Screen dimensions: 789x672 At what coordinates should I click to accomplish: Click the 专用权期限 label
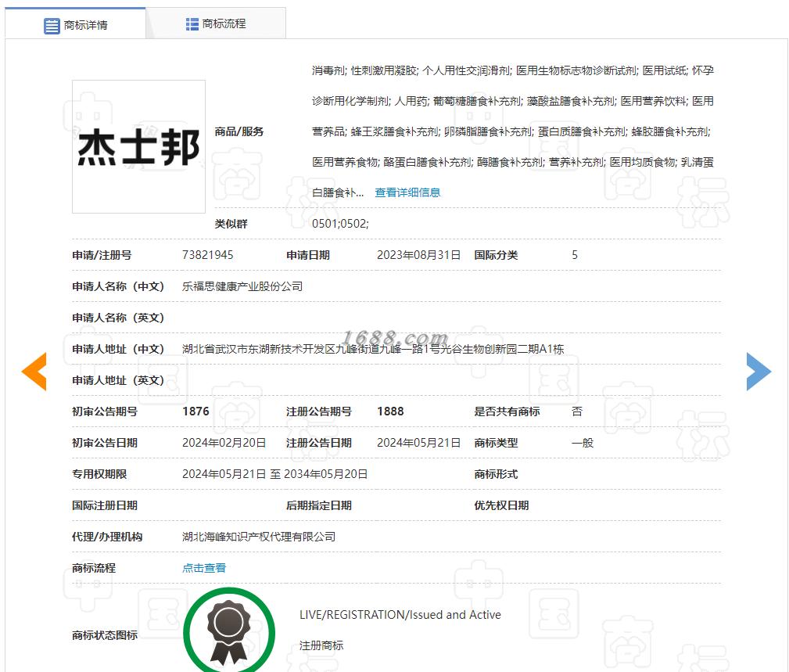[99, 473]
